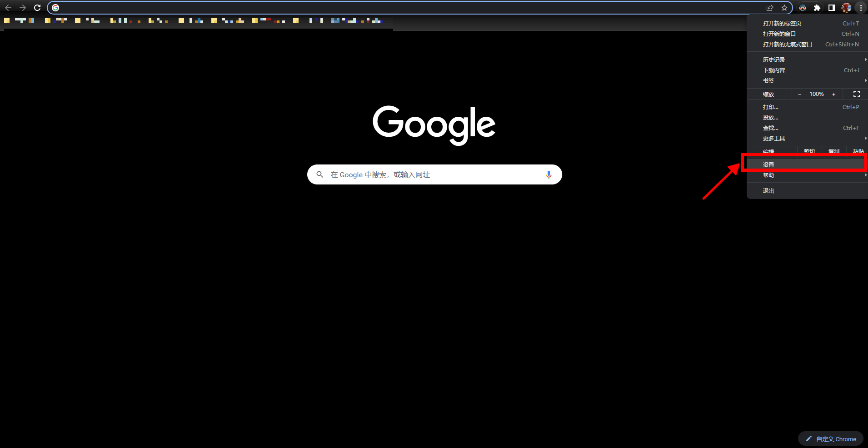Screen dimensions: 868x448
Task: Bookmark this page with the star icon
Action: pos(784,8)
